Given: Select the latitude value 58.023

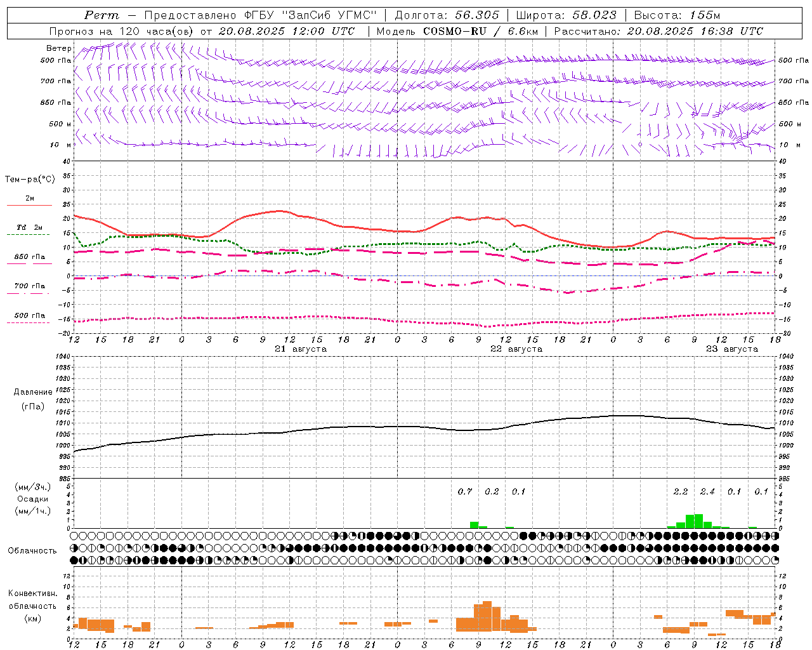Looking at the screenshot, I should pos(594,15).
